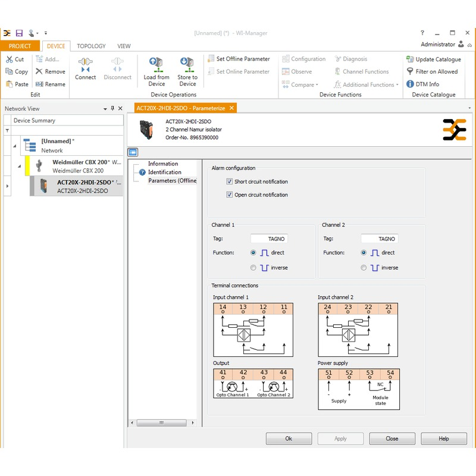Viewport: 476px width, 476px height.
Task: Click the Identification question mark icon
Action: click(x=142, y=172)
